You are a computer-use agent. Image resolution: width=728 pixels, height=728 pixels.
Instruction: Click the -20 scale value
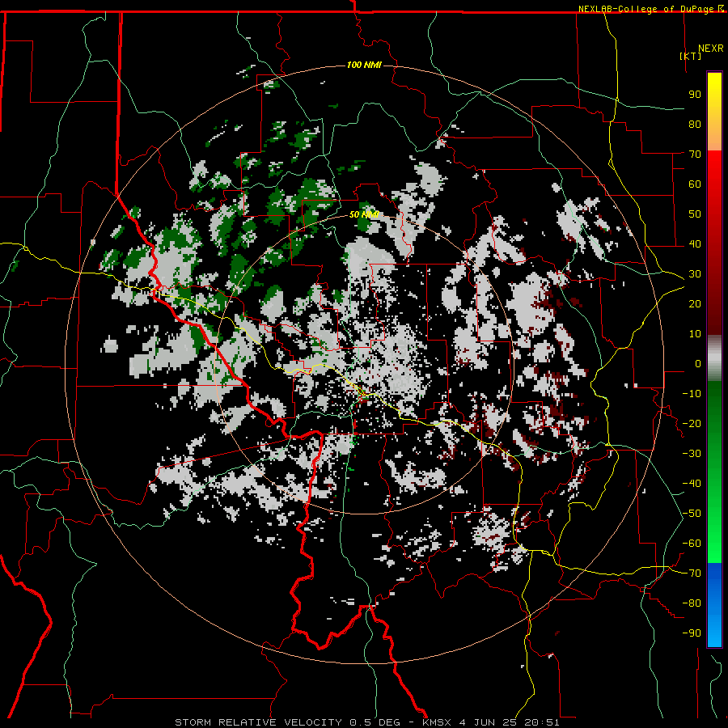692,424
